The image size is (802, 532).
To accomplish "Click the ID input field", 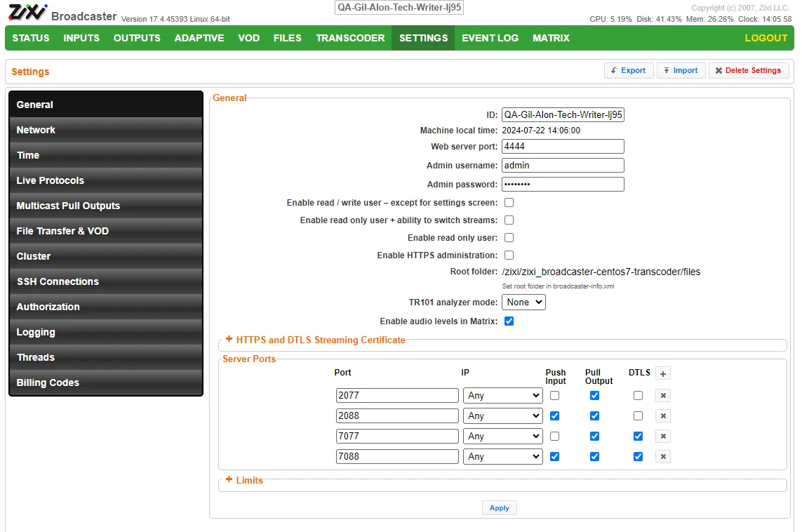I will tap(563, 114).
